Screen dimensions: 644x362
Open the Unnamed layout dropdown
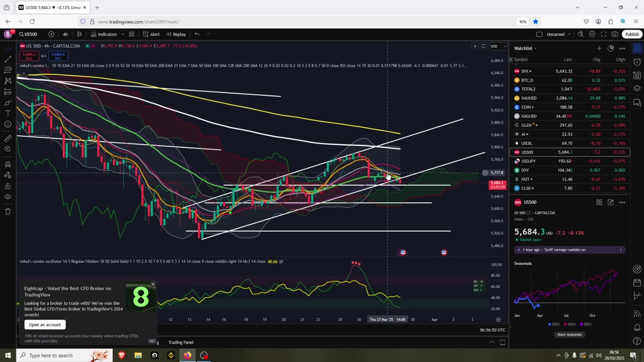tap(558, 34)
